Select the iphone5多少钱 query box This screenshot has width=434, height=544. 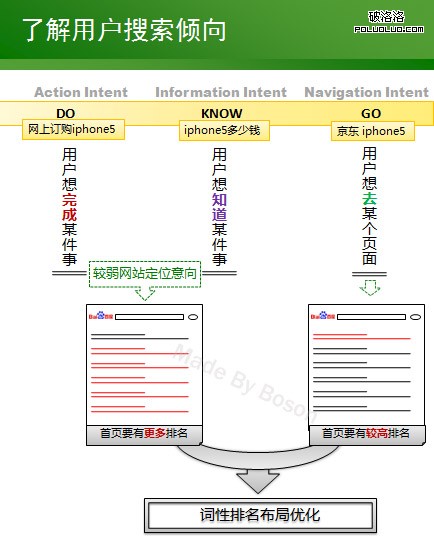(x=224, y=130)
